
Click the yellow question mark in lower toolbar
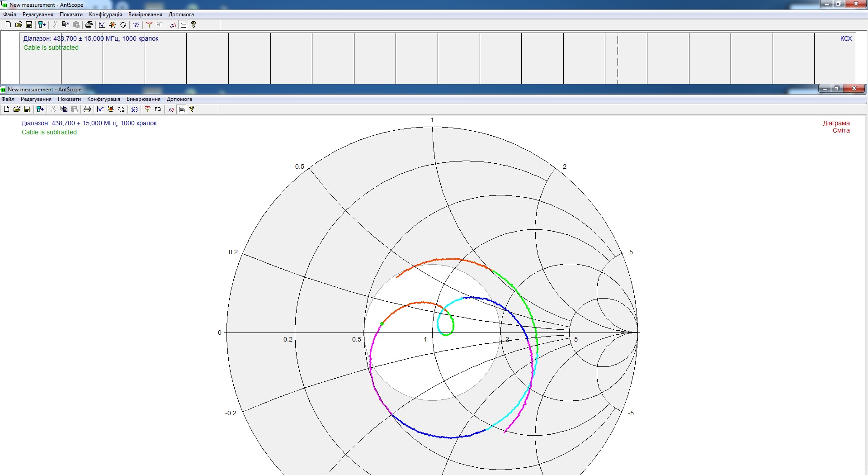192,109
